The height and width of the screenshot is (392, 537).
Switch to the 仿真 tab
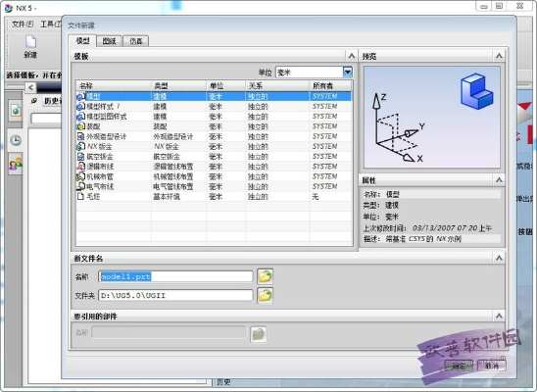[x=135, y=41]
